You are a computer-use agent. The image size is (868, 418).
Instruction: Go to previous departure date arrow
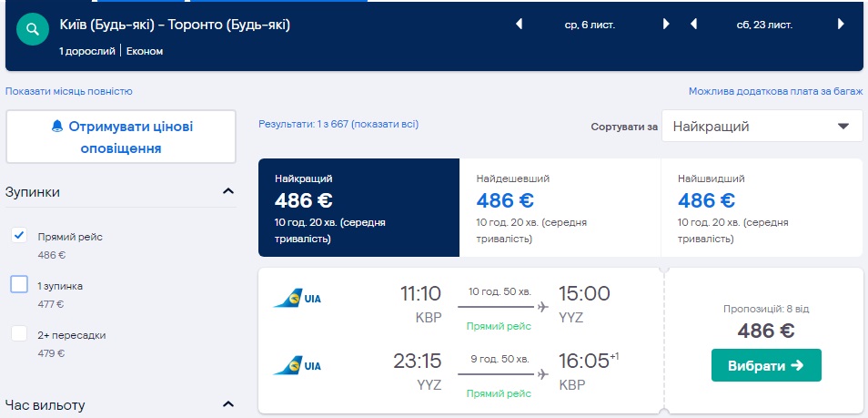520,25
